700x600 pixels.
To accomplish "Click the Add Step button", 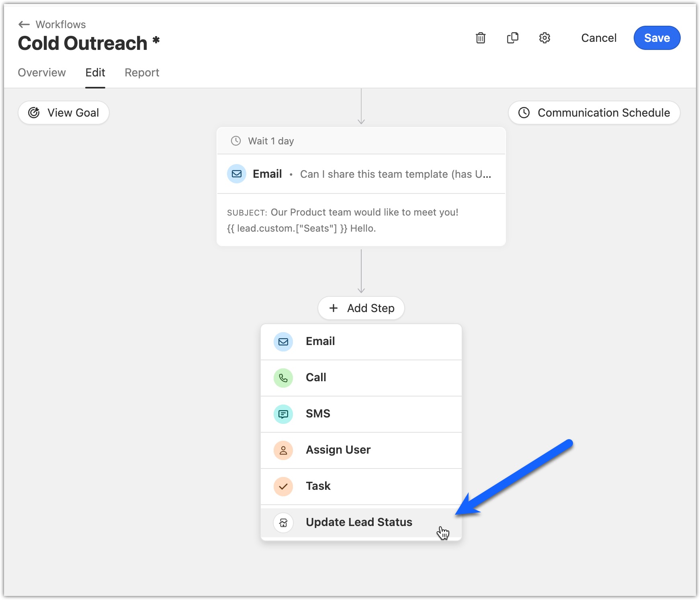I will [x=361, y=308].
